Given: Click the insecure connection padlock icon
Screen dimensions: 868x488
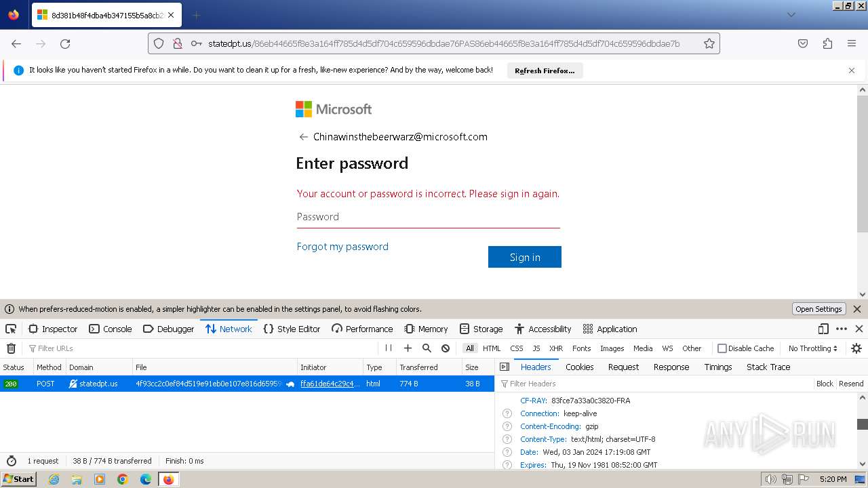Looking at the screenshot, I should pos(177,43).
